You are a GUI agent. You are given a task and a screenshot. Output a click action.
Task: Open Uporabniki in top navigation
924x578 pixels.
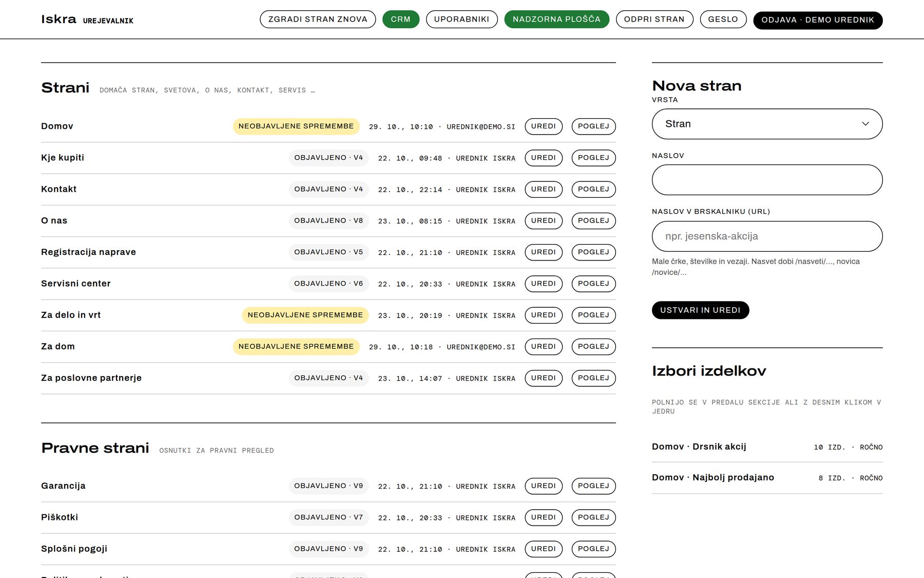point(461,20)
